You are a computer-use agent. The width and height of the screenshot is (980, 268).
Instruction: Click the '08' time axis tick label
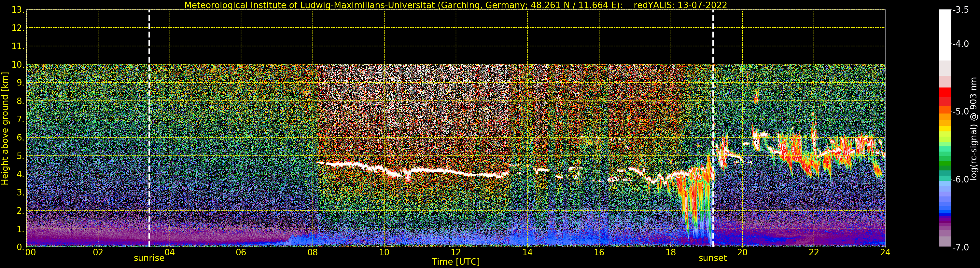pyautogui.click(x=313, y=252)
